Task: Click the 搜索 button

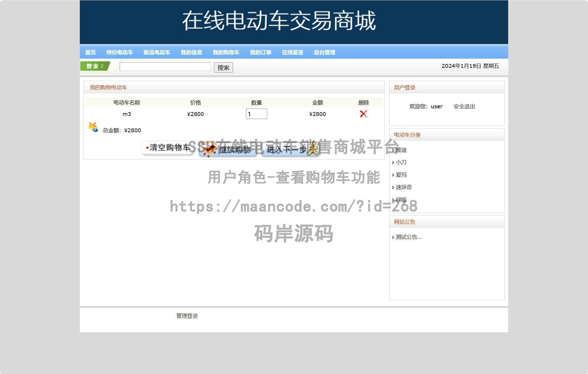Action: click(x=223, y=67)
